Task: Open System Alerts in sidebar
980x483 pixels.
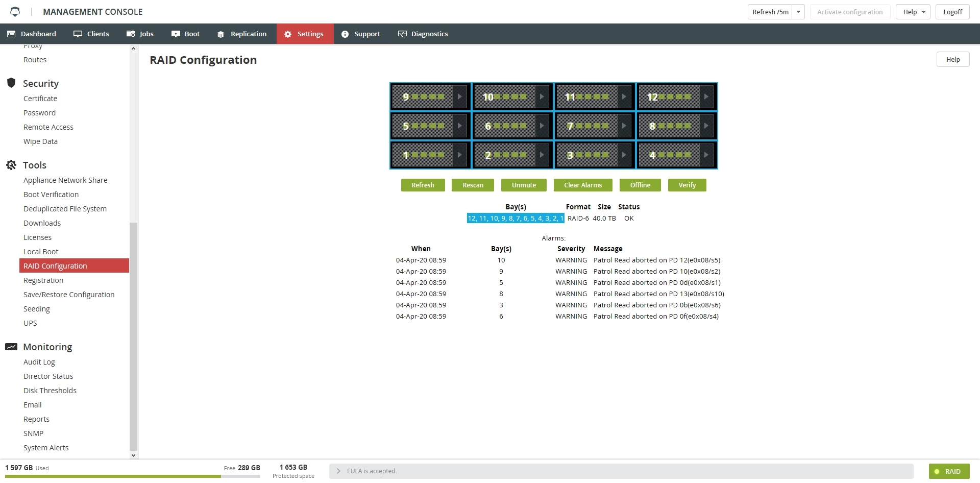Action: click(x=46, y=447)
